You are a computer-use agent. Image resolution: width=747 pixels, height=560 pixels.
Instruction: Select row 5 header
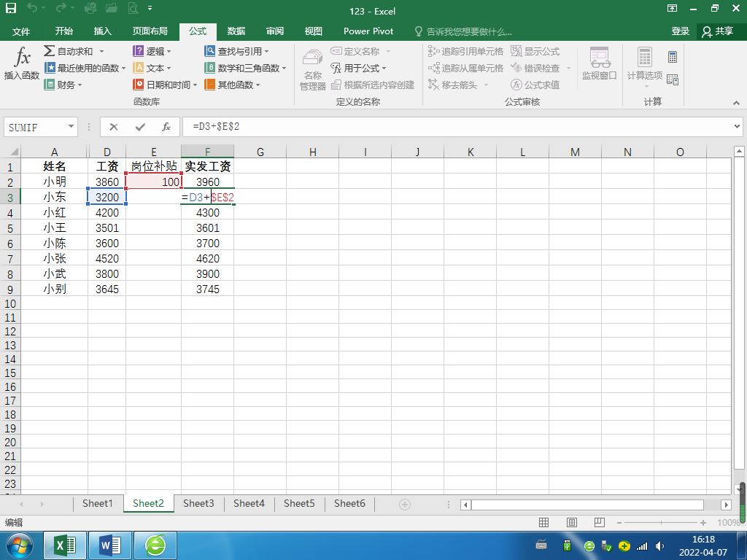click(10, 227)
